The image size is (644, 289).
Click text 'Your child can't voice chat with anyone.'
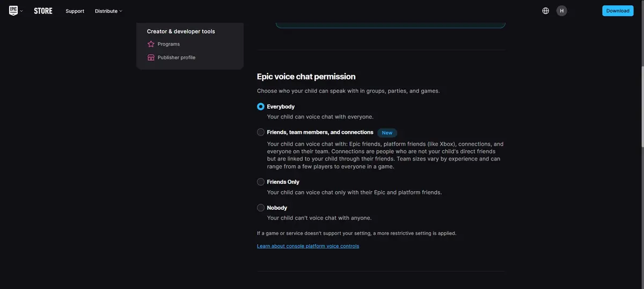click(319, 218)
